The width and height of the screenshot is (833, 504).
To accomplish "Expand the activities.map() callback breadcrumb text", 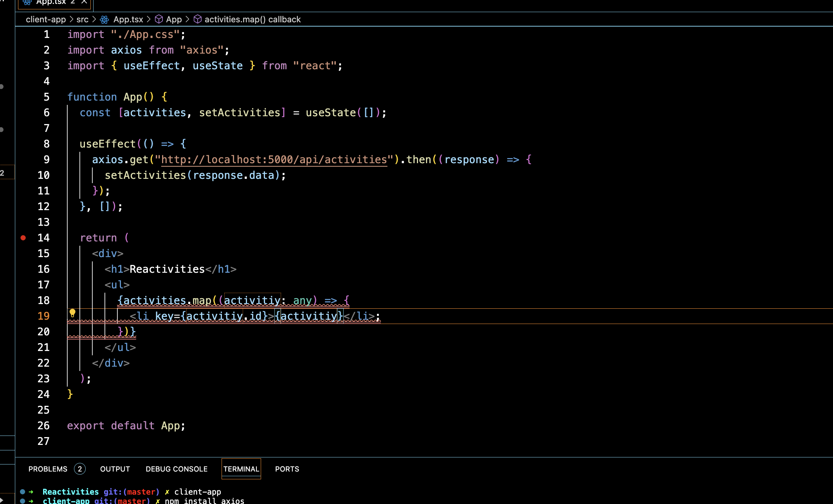I will click(252, 20).
